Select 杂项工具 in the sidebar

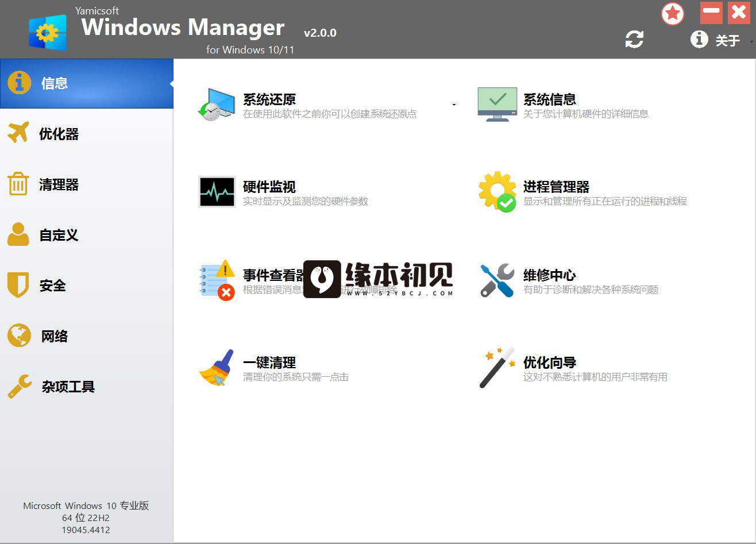pos(86,387)
